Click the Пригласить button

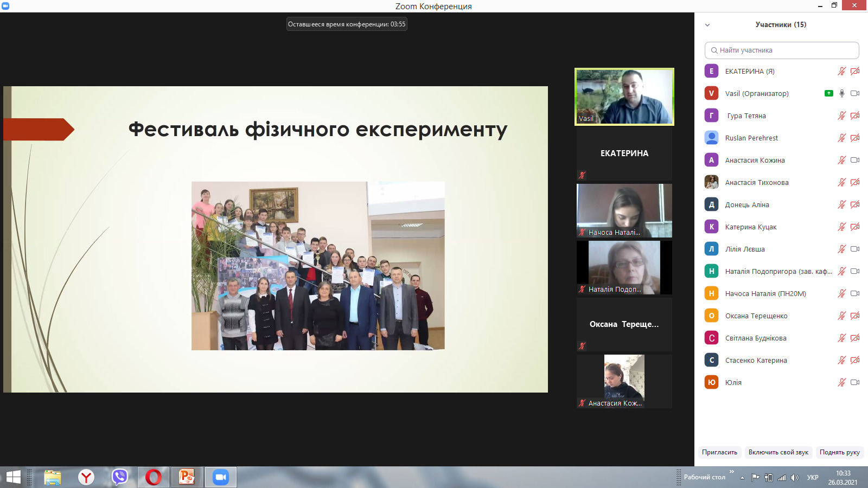(719, 452)
